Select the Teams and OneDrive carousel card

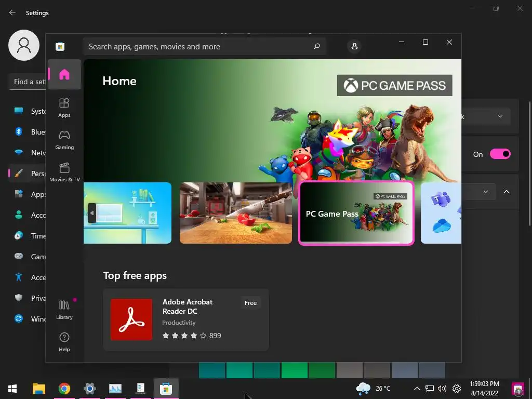(x=441, y=213)
